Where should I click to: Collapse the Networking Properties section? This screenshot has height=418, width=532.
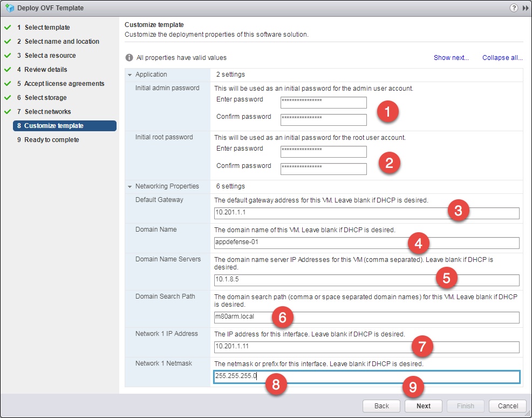click(x=129, y=186)
